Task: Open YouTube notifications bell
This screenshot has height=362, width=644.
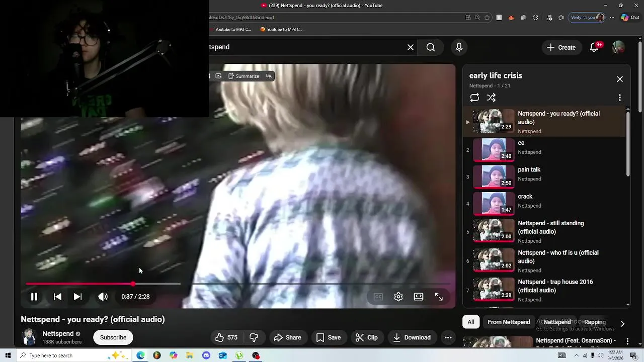Action: click(x=595, y=47)
